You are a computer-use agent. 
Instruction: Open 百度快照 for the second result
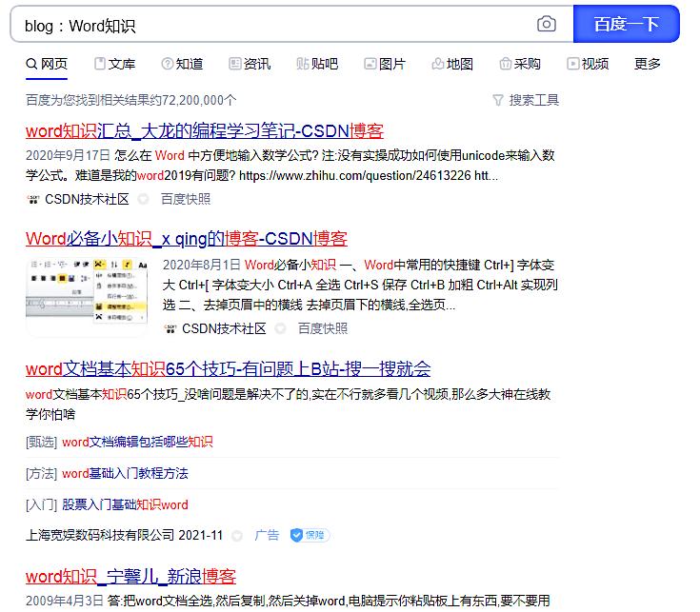click(x=323, y=328)
